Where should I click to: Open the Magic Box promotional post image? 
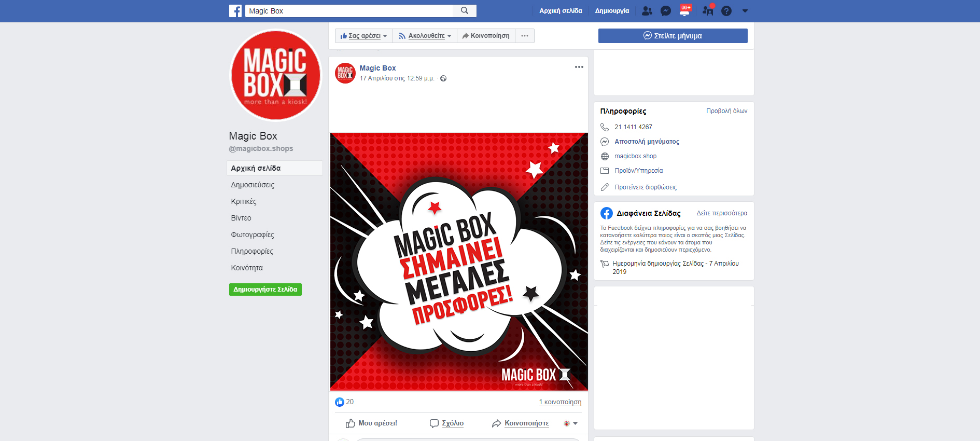(459, 261)
